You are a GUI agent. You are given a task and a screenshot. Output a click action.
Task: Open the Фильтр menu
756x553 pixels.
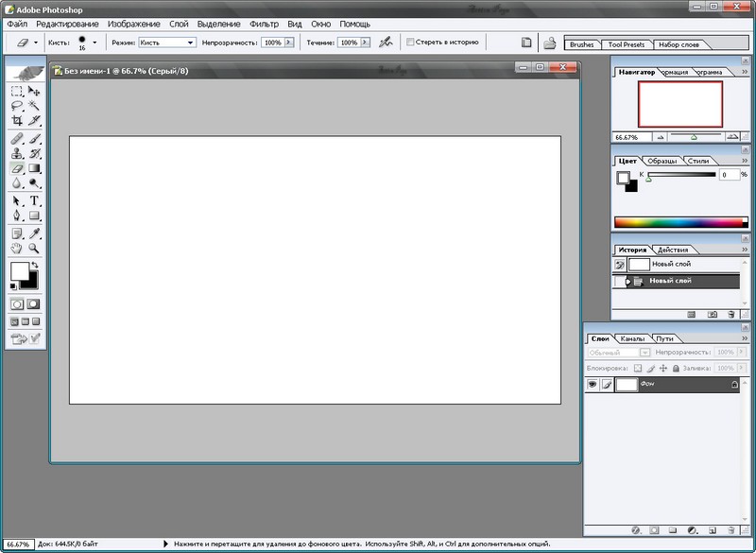[x=264, y=22]
